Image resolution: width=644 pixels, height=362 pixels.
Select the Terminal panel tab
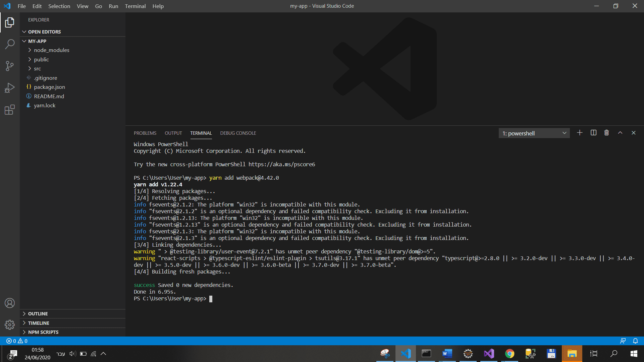(201, 133)
